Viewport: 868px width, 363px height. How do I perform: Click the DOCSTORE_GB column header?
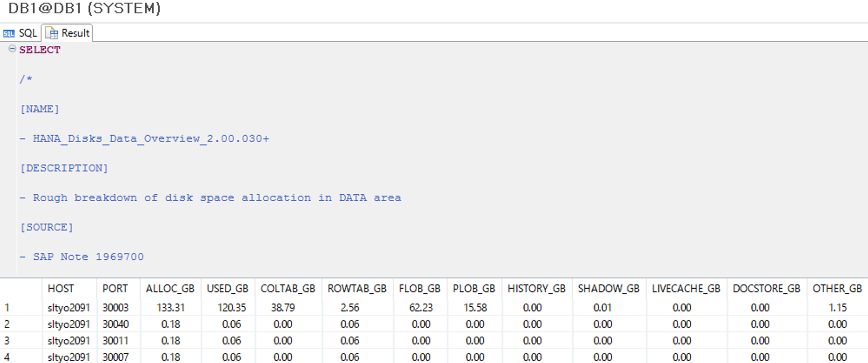pos(767,289)
